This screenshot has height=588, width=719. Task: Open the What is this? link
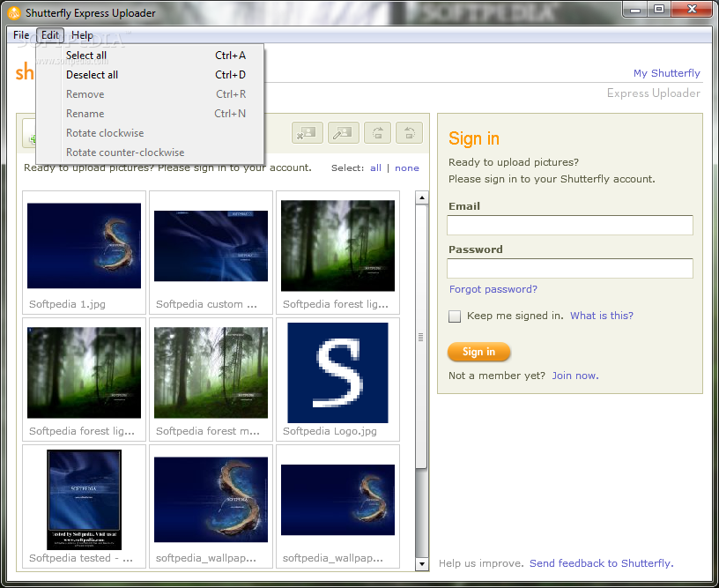(602, 316)
